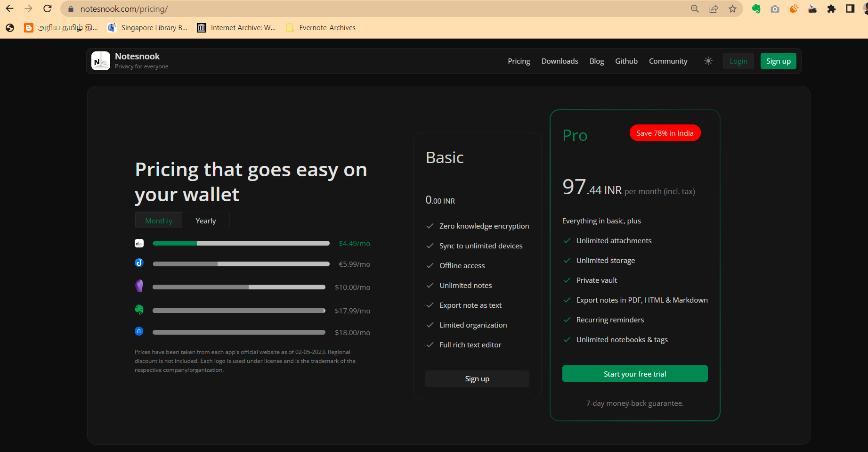Click the green $4.49/mo price bar
This screenshot has width=868, height=452.
click(241, 243)
